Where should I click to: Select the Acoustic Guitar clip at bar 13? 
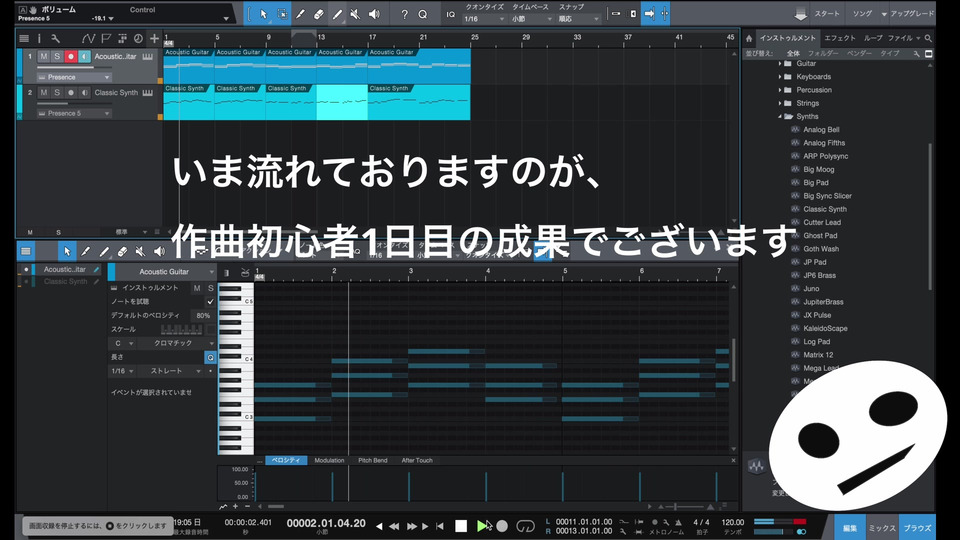342,66
